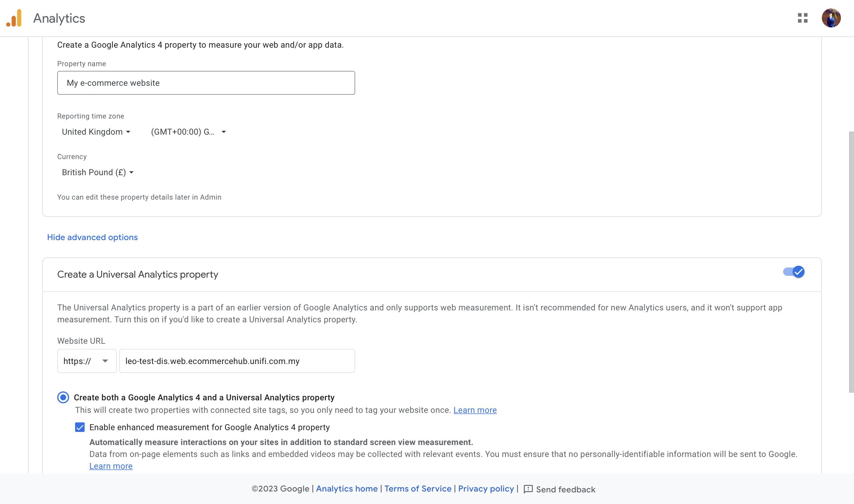Click the Send feedback icon
Image resolution: width=854 pixels, height=504 pixels.
(x=528, y=489)
